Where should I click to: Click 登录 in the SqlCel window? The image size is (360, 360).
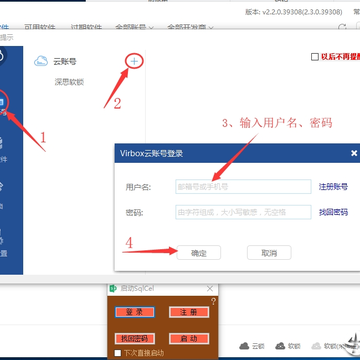[135, 312]
